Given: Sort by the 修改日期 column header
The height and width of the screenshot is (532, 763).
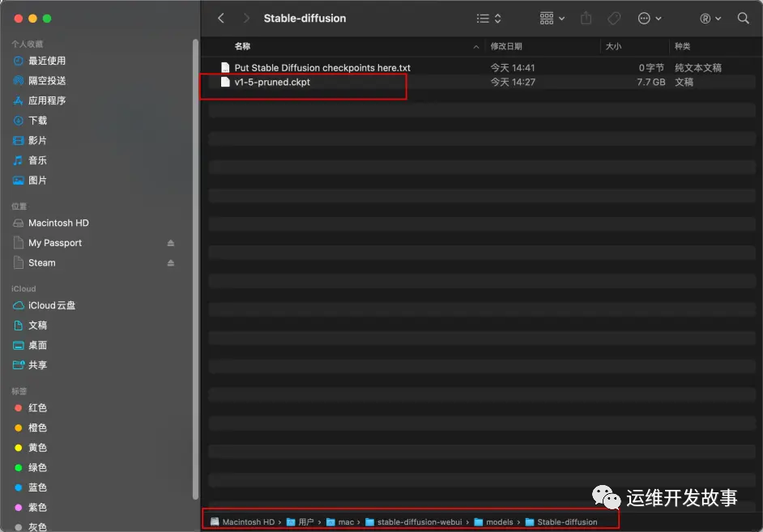Looking at the screenshot, I should click(506, 46).
